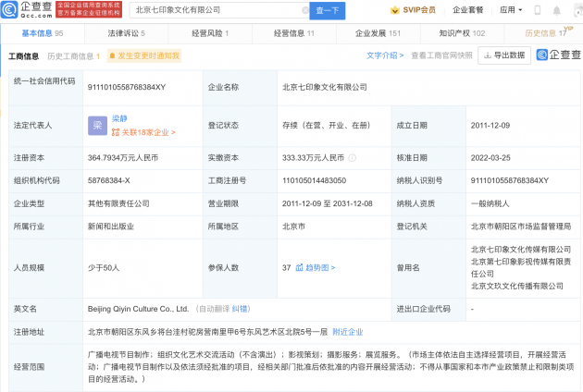Select registration number 110105014483050
Image resolution: width=583 pixels, height=392 pixels.
(315, 180)
